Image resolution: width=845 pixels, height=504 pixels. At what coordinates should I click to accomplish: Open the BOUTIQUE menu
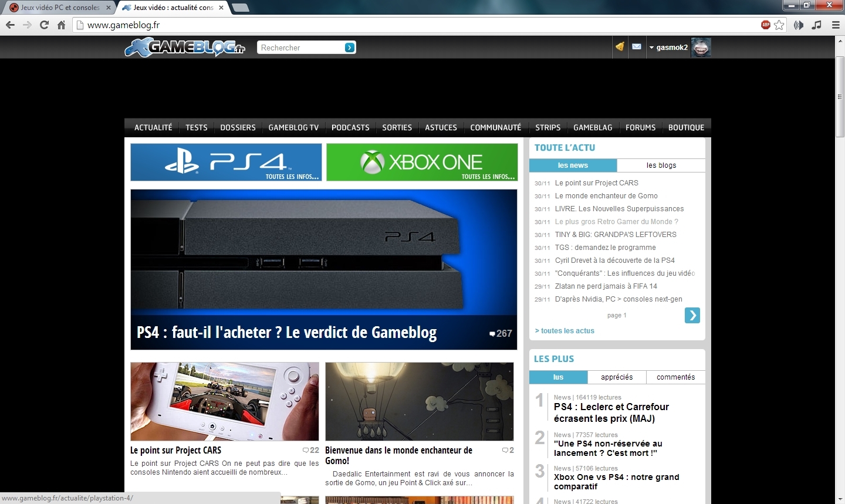coord(686,127)
